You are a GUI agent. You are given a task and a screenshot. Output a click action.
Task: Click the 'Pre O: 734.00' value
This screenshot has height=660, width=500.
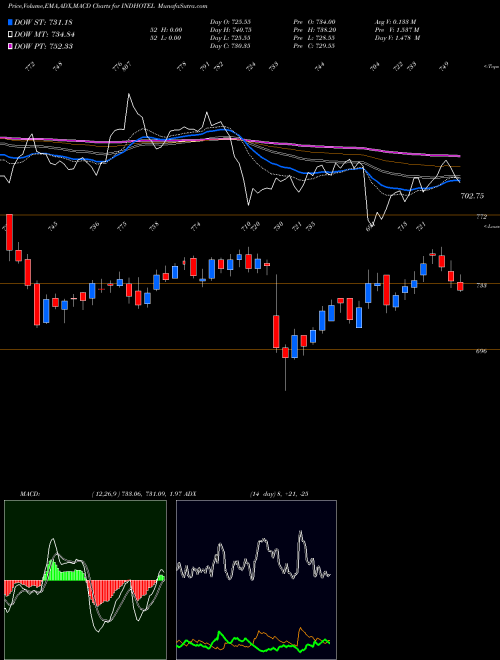click(314, 22)
